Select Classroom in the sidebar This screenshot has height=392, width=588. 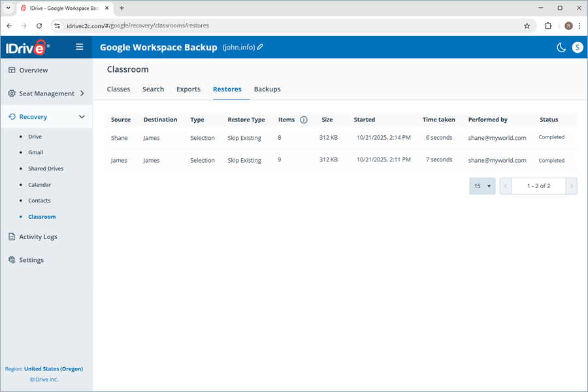[x=42, y=217]
